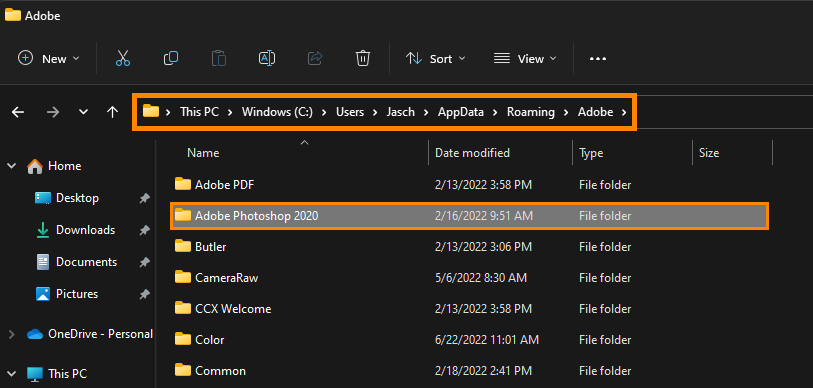Click AppData in the address path

[460, 112]
